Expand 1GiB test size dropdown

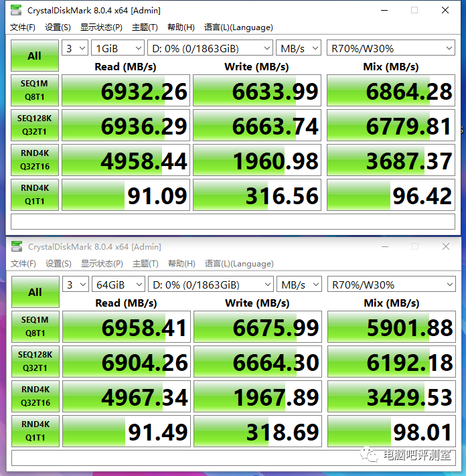pyautogui.click(x=118, y=48)
